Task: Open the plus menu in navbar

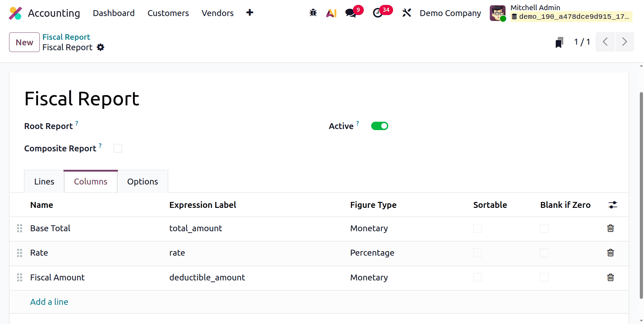Action: [249, 13]
